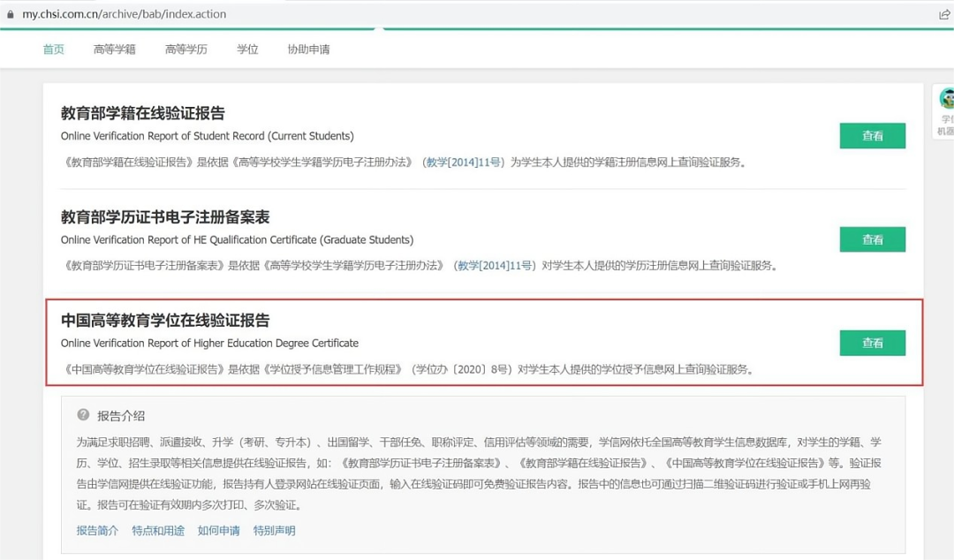Click the 报告简介 link at the bottom
The width and height of the screenshot is (954, 560).
[95, 533]
